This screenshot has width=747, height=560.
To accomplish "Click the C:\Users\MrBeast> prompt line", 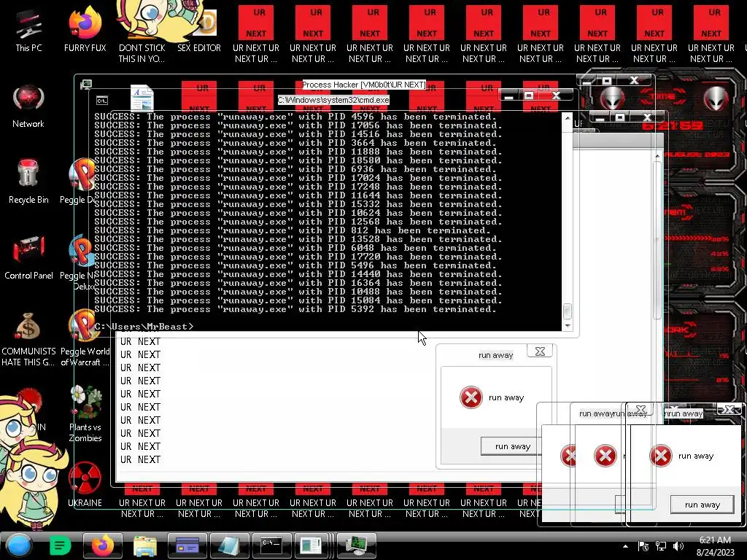I will point(144,326).
